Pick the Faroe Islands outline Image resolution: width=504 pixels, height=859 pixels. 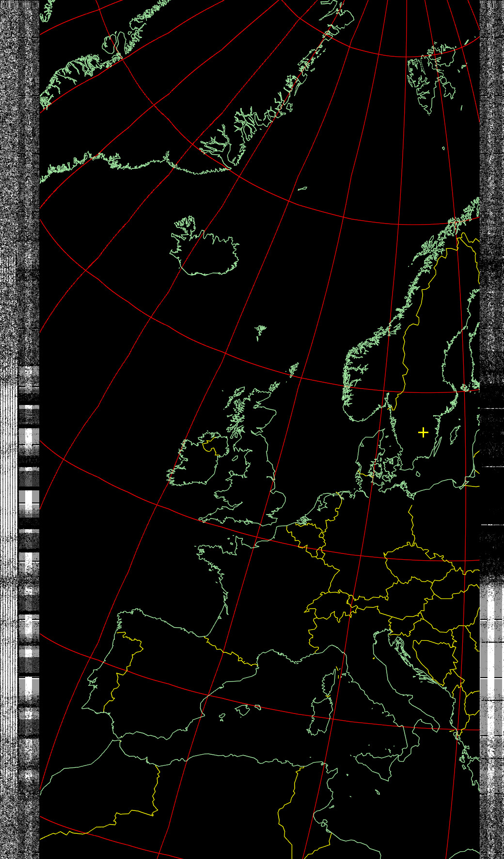[261, 330]
